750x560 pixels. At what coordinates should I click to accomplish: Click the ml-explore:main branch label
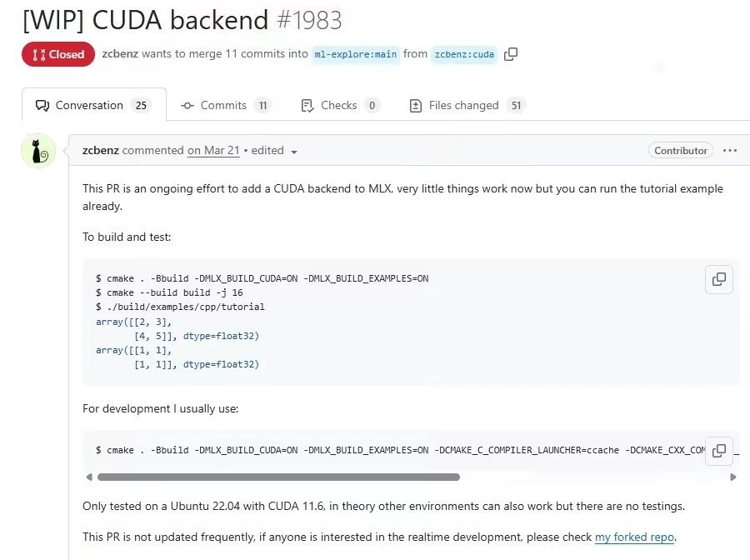click(x=355, y=54)
